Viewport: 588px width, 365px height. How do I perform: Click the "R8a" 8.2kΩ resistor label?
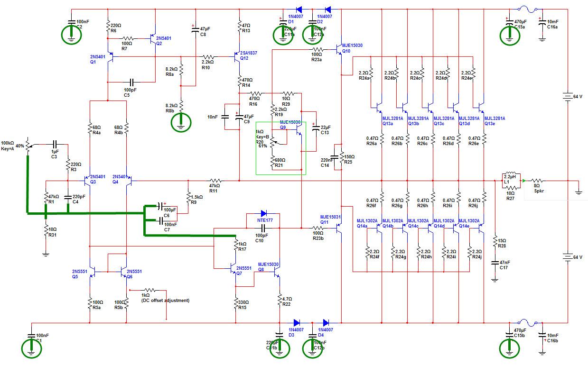tap(169, 74)
